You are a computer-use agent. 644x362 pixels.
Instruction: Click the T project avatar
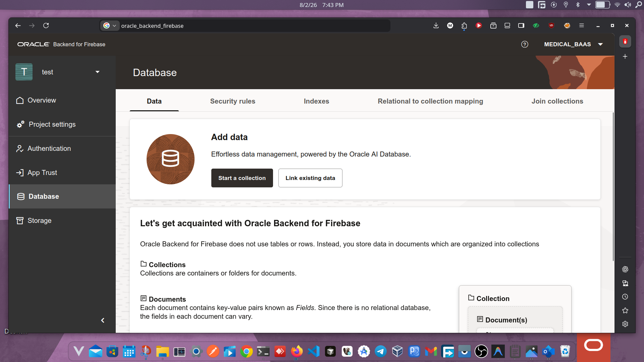tap(24, 72)
